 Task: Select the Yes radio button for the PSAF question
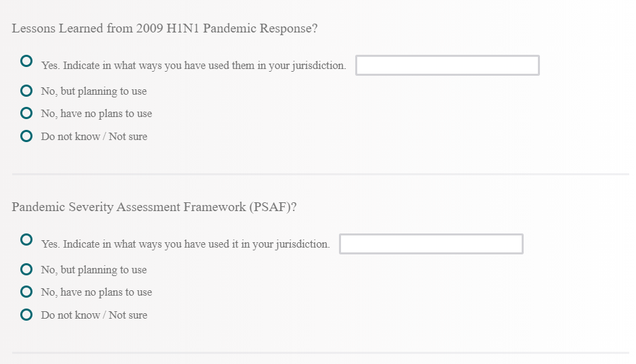pos(26,240)
